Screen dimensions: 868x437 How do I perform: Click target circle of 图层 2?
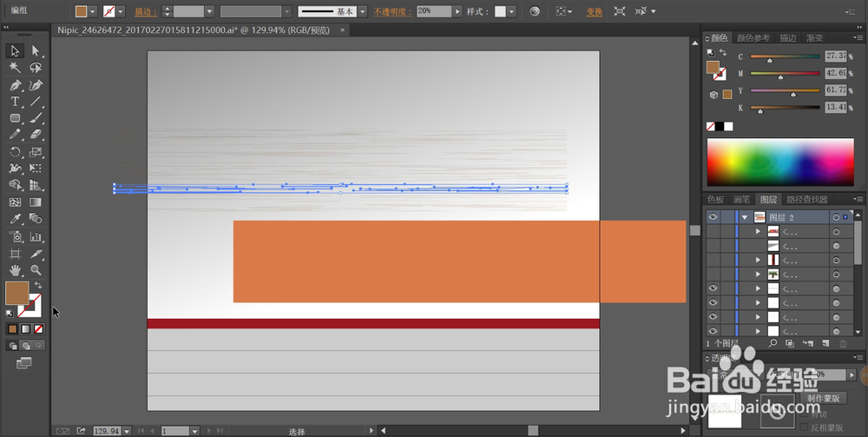(x=837, y=217)
